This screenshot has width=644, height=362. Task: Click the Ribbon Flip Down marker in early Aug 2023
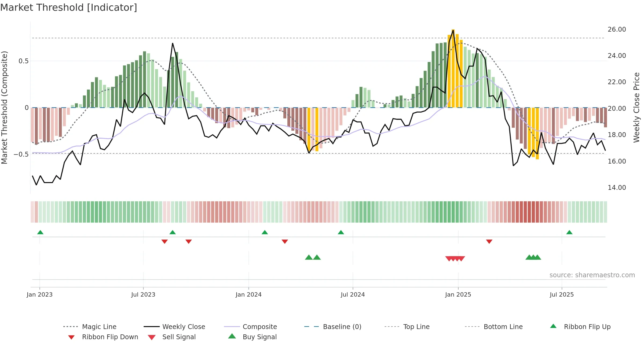pyautogui.click(x=164, y=242)
